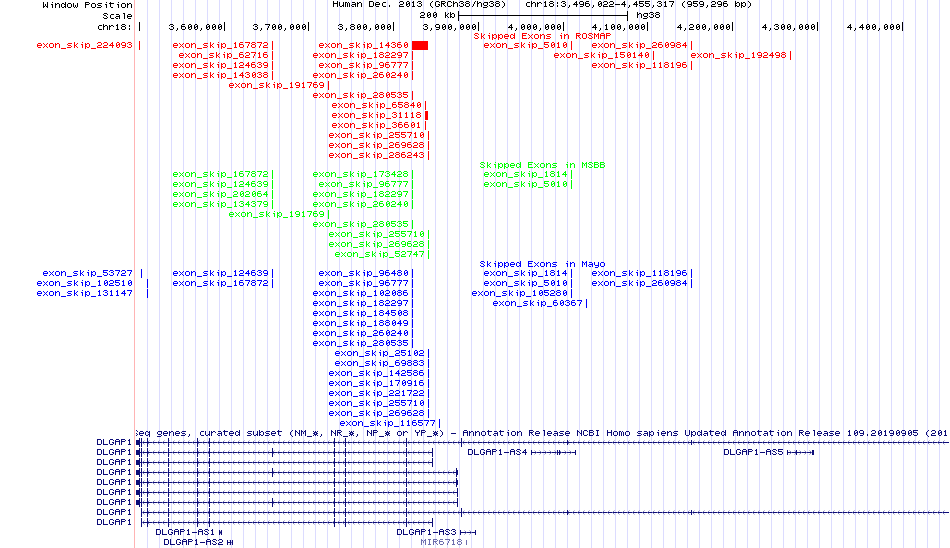Click the MIR6718 gene label
Screen dimensions: 950x548
tap(441, 542)
